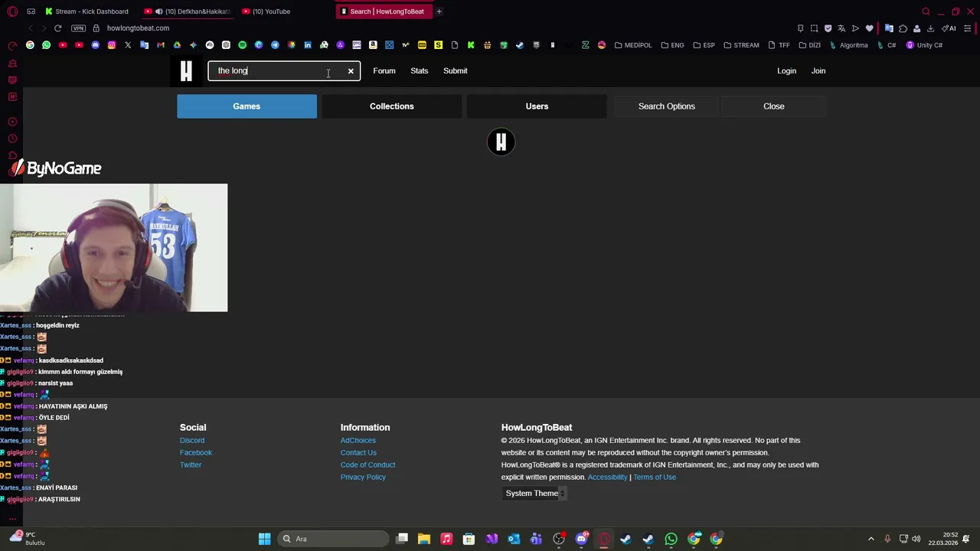Show hidden system tray icons
Screen dimensions: 980x551
(x=871, y=539)
